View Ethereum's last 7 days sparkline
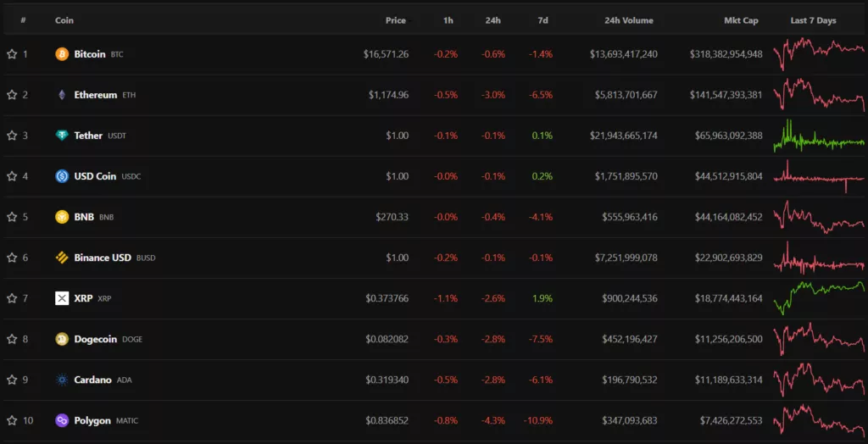Screen dimensions: 868x444 [819, 95]
